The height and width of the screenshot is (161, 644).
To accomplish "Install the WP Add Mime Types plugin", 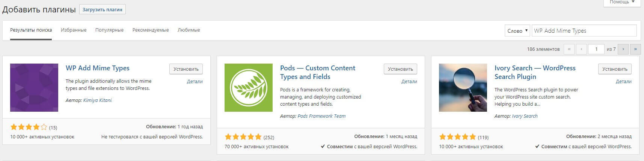I will [186, 69].
